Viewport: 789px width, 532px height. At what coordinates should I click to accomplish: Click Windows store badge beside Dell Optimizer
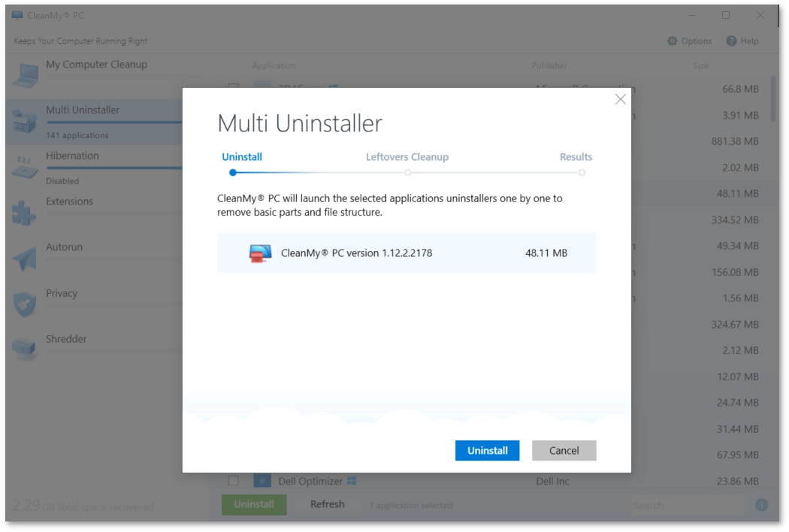point(352,481)
